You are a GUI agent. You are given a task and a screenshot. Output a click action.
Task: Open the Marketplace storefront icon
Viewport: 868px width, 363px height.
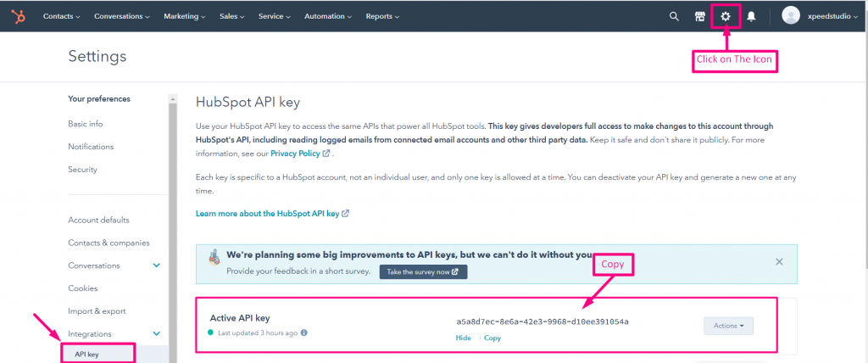699,17
